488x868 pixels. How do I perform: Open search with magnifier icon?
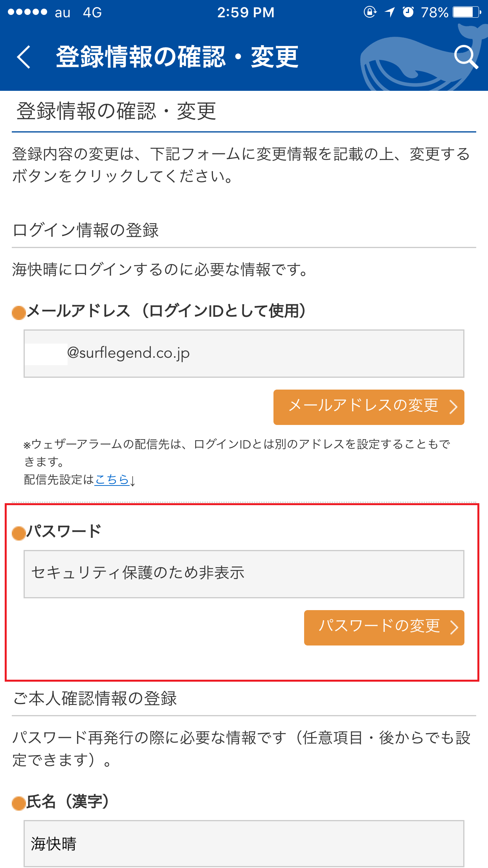[466, 57]
